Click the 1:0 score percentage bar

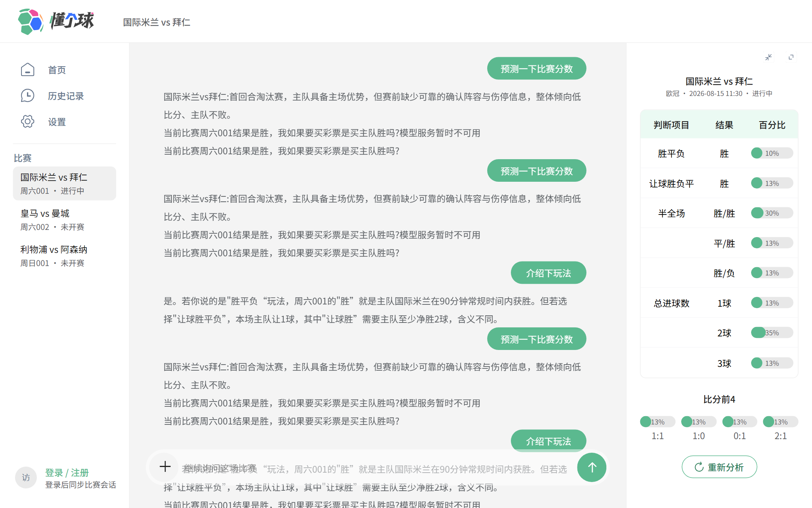pyautogui.click(x=698, y=422)
